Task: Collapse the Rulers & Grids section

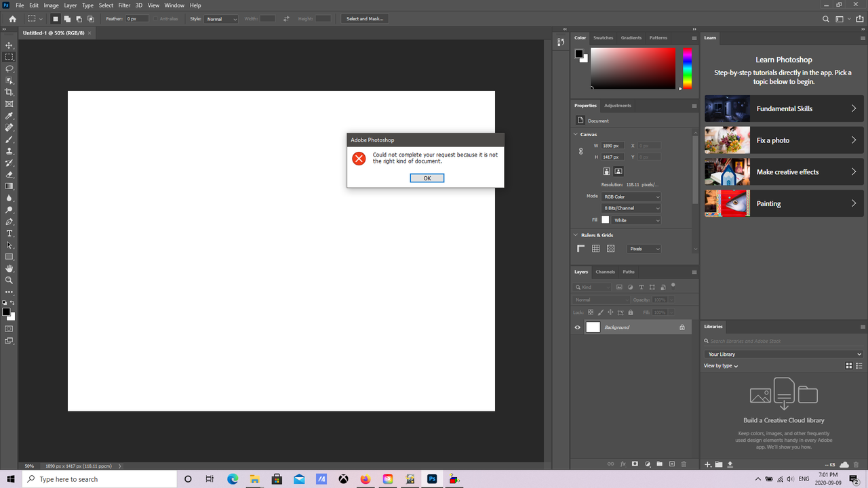Action: [x=575, y=235]
